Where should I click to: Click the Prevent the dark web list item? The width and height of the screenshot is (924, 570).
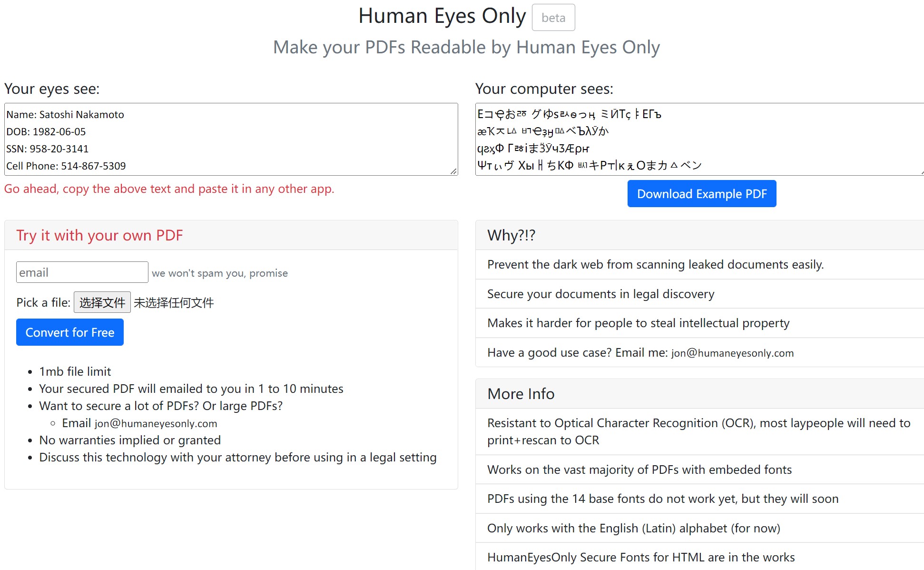coord(655,265)
